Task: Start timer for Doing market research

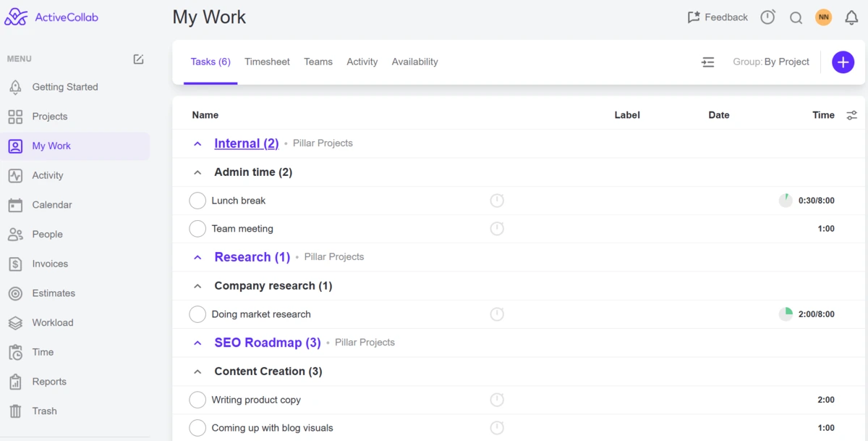Action: point(497,314)
